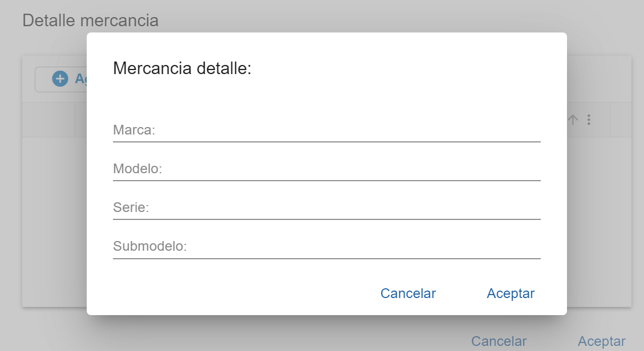Click the Serie placeholder label
Viewport: 644px width, 351px height.
pyautogui.click(x=131, y=207)
